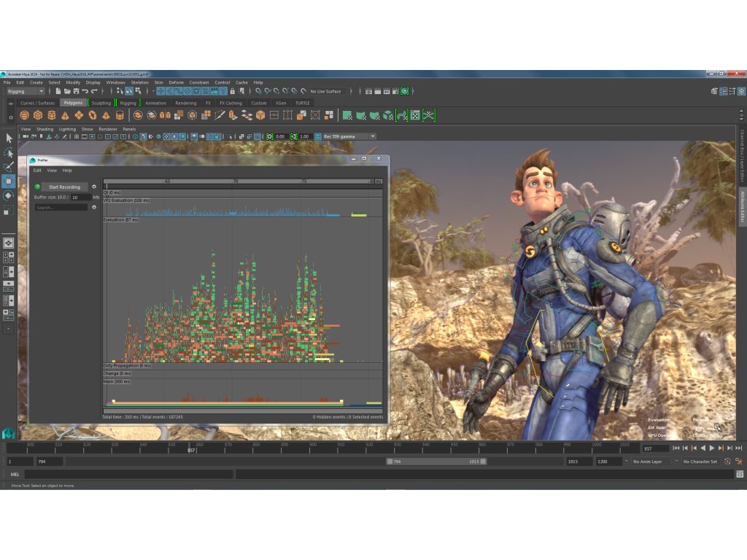Select the arrow Select tool in toolbox
The width and height of the screenshot is (747, 560).
click(9, 138)
